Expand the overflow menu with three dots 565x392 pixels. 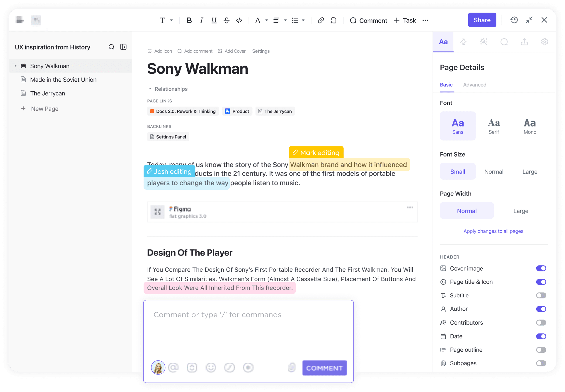(x=426, y=20)
